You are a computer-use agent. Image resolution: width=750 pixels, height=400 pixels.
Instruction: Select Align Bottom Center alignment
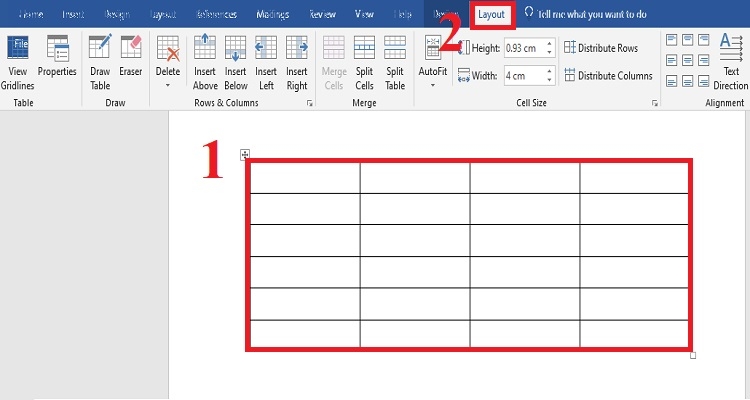(x=687, y=81)
